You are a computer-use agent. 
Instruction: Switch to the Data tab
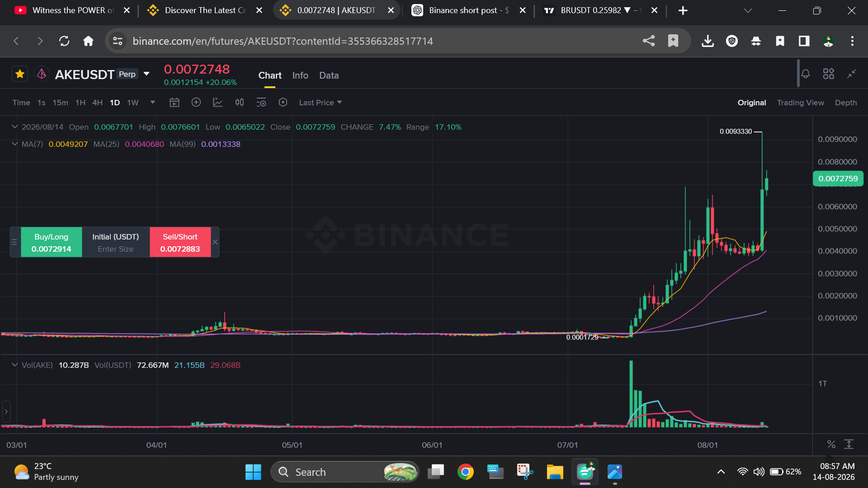pyautogui.click(x=329, y=75)
